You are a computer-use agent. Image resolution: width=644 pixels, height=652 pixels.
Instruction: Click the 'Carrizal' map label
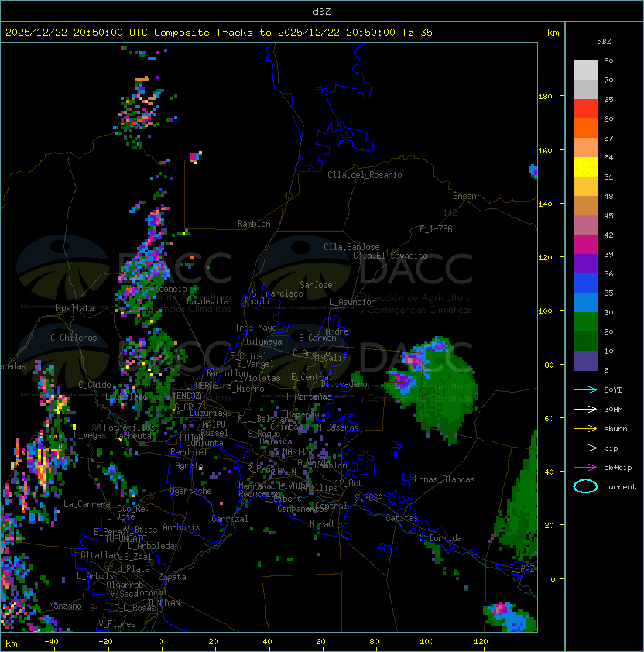point(229,519)
